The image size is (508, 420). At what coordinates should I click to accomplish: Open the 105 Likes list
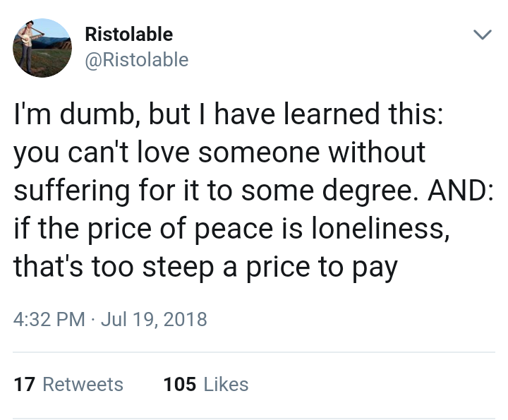[x=205, y=384]
